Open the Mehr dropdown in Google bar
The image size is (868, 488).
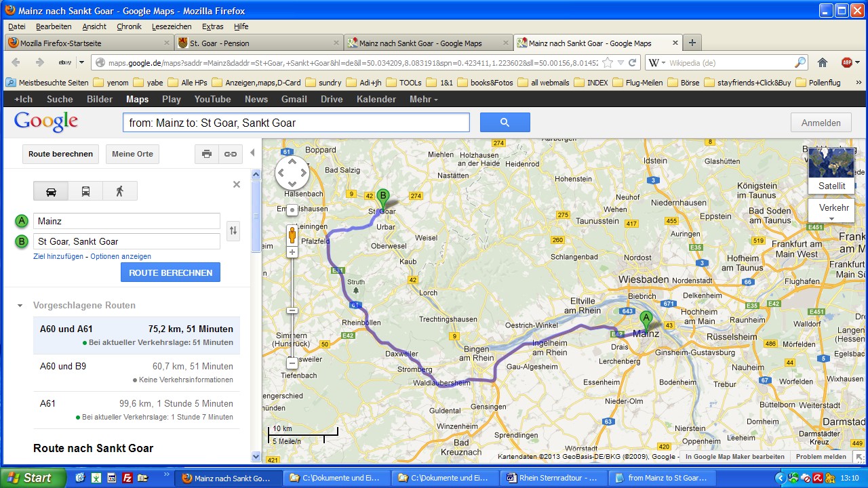[x=423, y=99]
